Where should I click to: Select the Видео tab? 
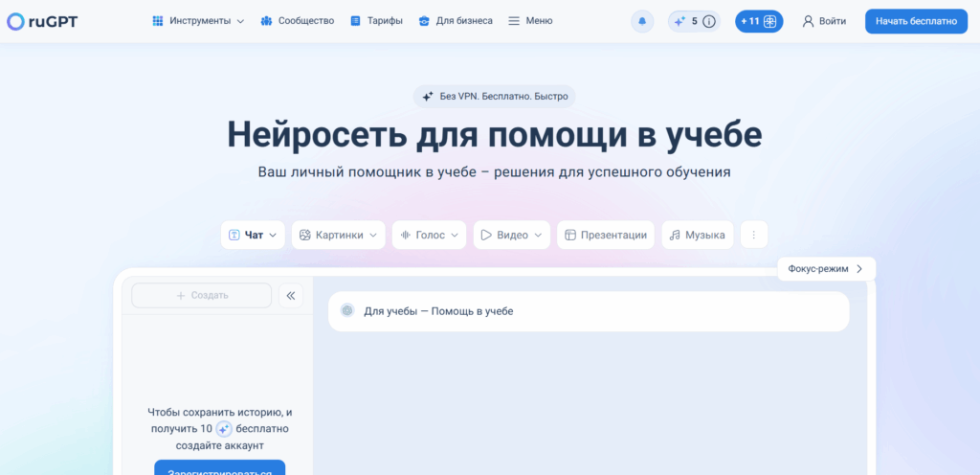coord(511,235)
